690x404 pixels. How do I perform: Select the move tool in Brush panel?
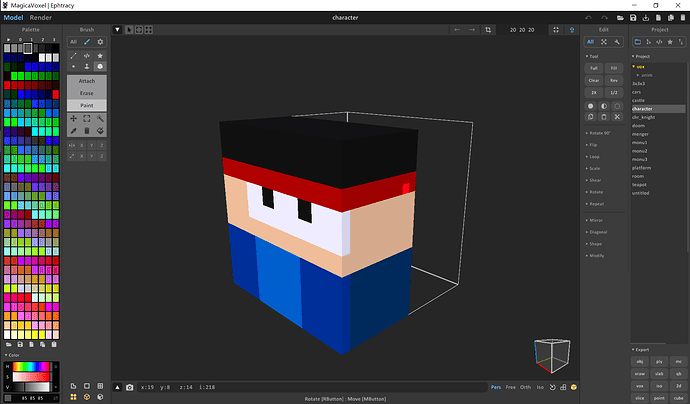click(73, 118)
